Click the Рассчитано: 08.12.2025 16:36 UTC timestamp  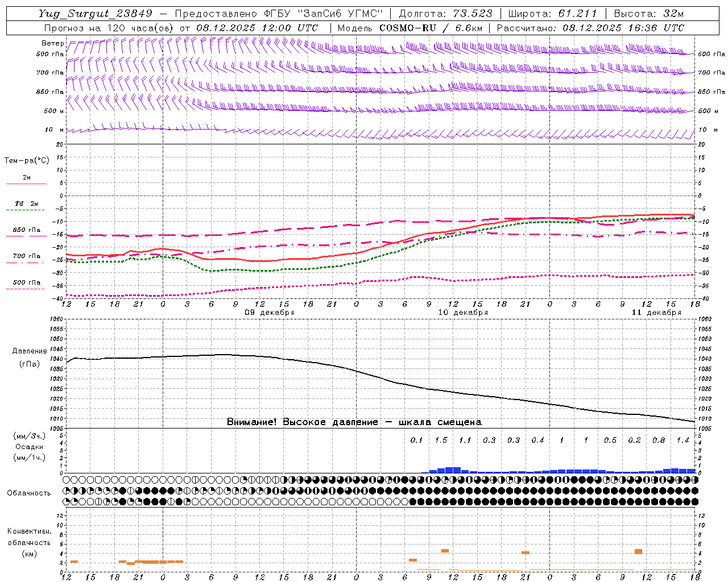point(590,27)
